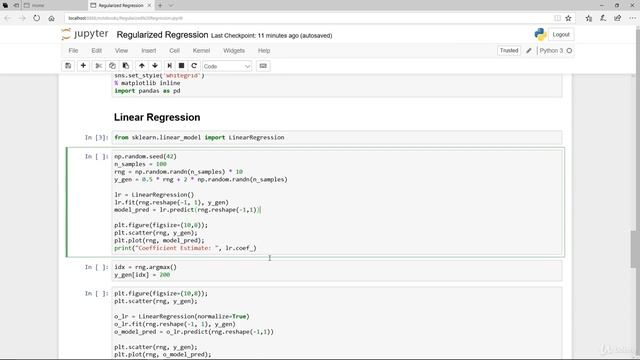Open the File menu
Screen dimensions: 640x360
pos(73,51)
